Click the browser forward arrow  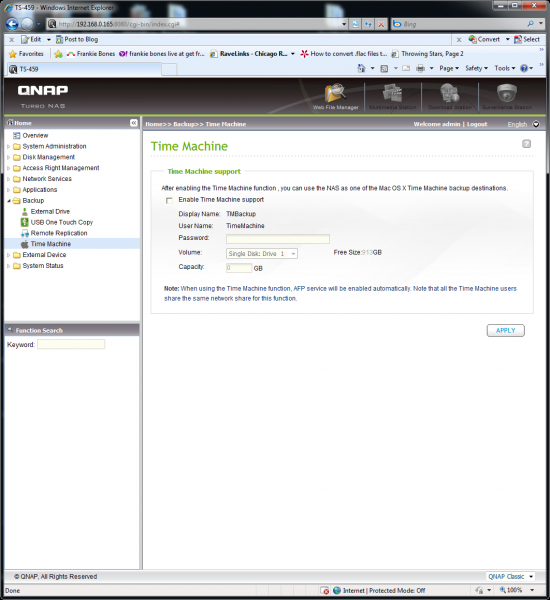27,24
